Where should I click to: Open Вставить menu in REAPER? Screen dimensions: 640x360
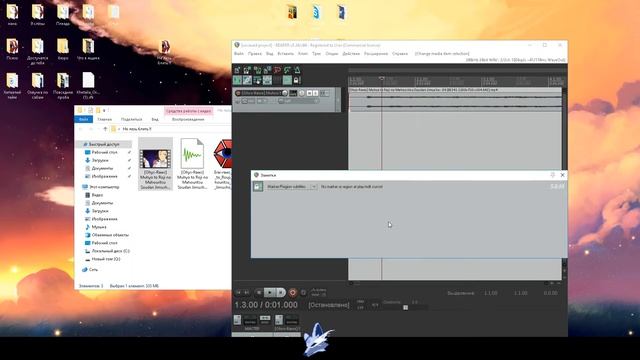click(285, 54)
